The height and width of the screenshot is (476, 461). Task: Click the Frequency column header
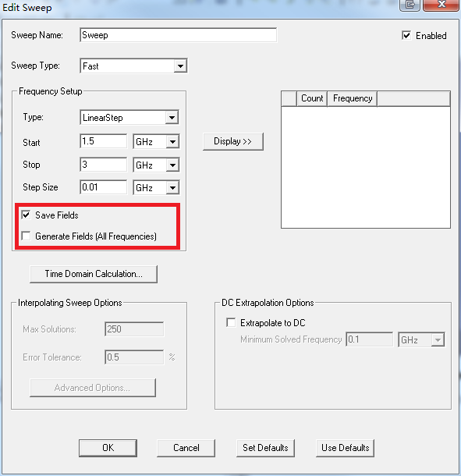pos(353,98)
